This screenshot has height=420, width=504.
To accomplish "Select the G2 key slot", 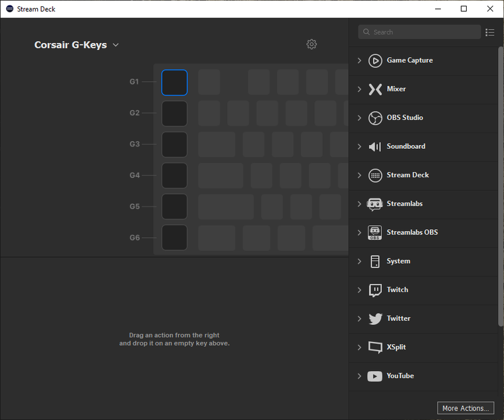I will (x=174, y=113).
